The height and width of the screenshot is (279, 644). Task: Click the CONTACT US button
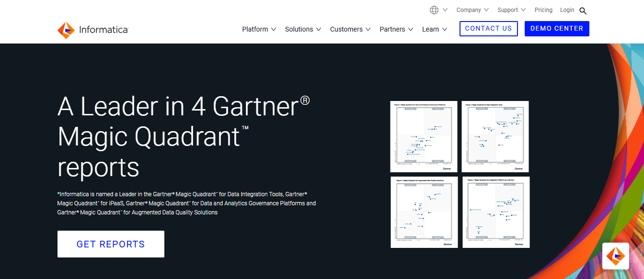(x=488, y=29)
